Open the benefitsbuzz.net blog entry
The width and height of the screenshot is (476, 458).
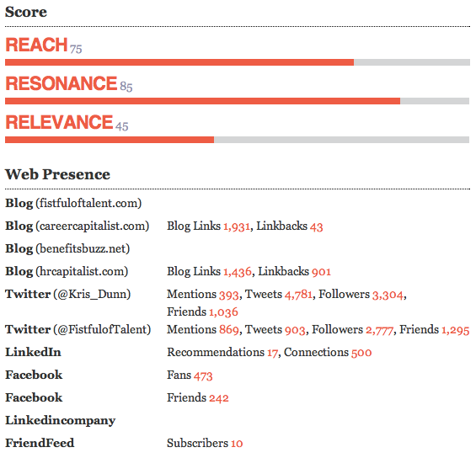(67, 248)
